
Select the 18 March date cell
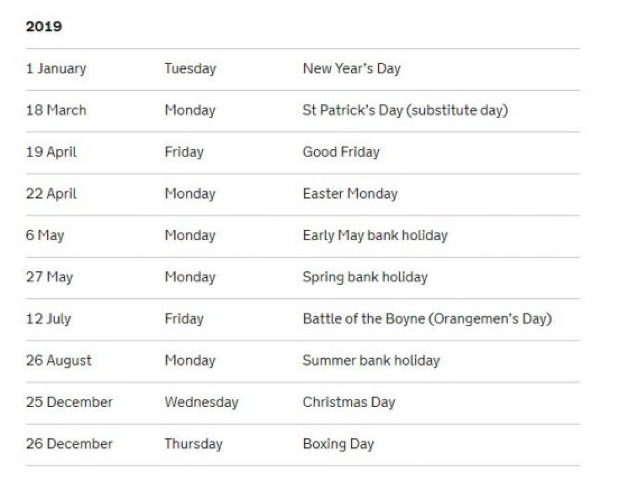coord(56,110)
